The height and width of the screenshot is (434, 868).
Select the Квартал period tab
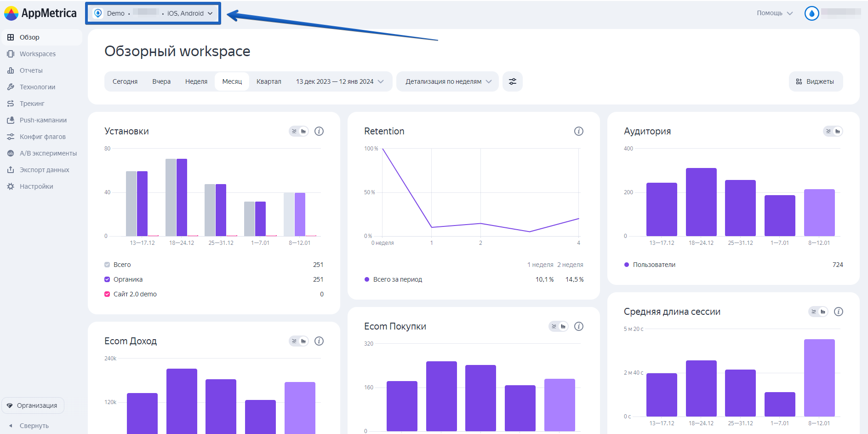pyautogui.click(x=269, y=81)
